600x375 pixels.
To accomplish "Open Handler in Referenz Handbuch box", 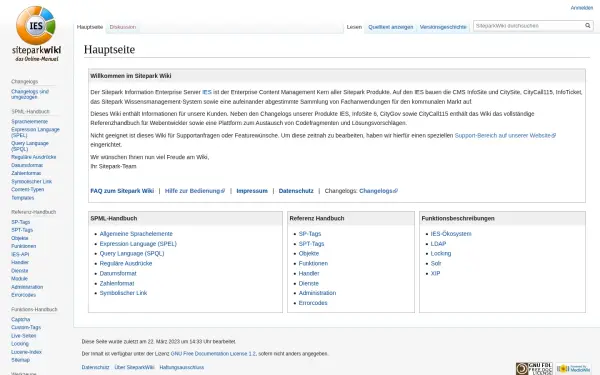I will [x=309, y=273].
